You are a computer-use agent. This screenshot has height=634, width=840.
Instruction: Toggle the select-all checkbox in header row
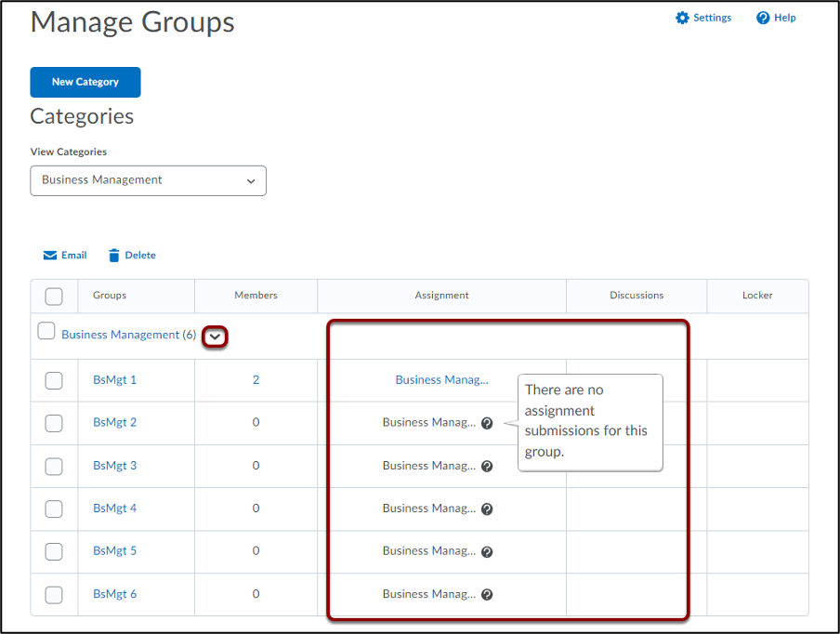(x=54, y=296)
